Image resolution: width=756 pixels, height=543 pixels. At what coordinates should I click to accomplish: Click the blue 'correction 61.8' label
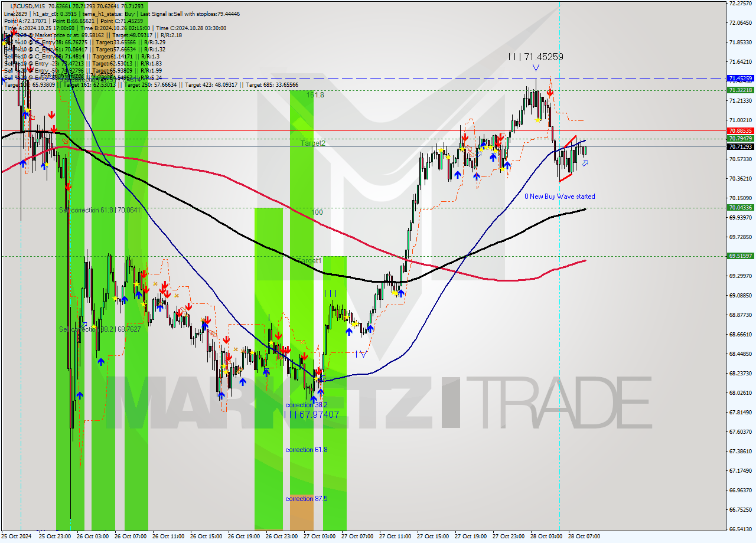pyautogui.click(x=306, y=450)
